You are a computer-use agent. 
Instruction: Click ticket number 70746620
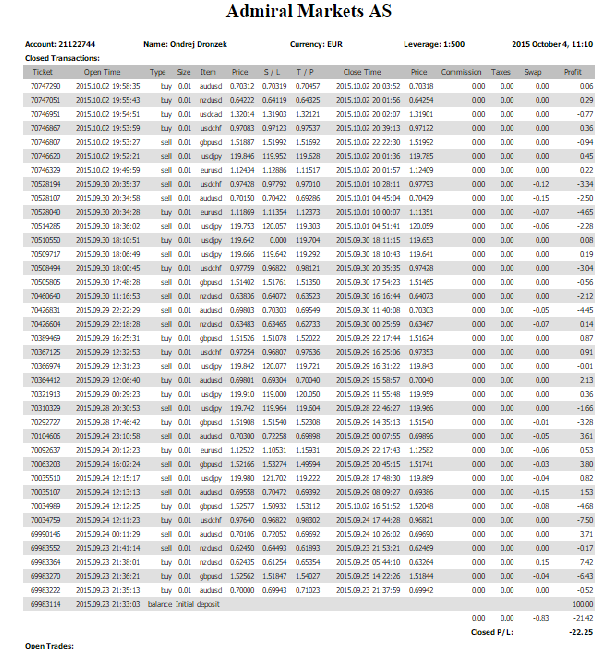tap(46, 156)
